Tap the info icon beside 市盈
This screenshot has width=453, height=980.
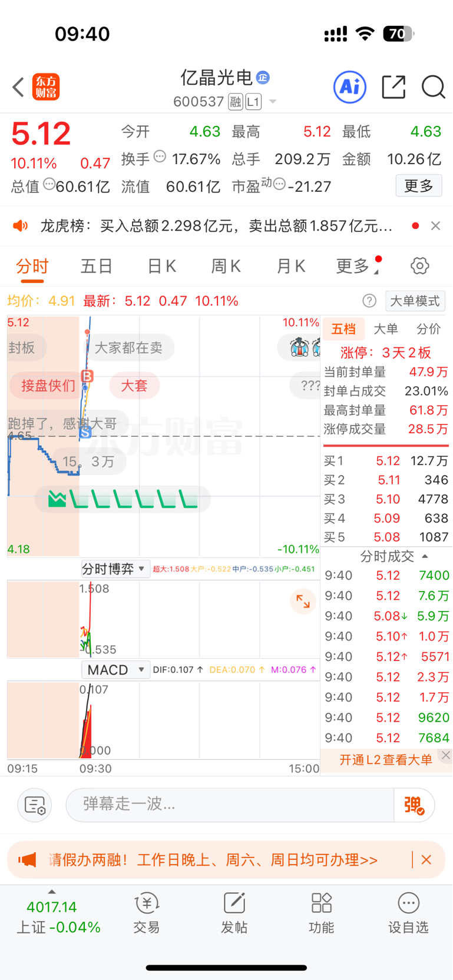click(280, 184)
